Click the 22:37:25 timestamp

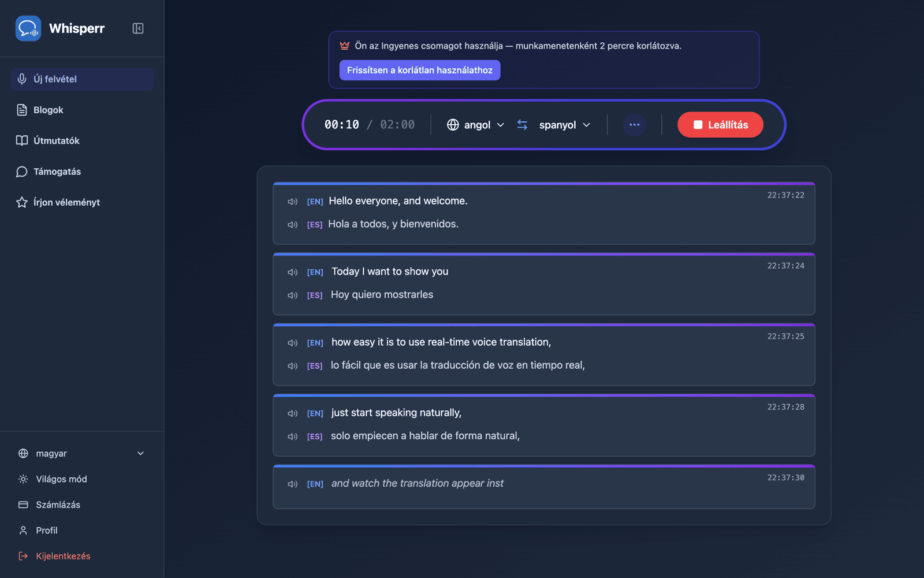tap(785, 336)
